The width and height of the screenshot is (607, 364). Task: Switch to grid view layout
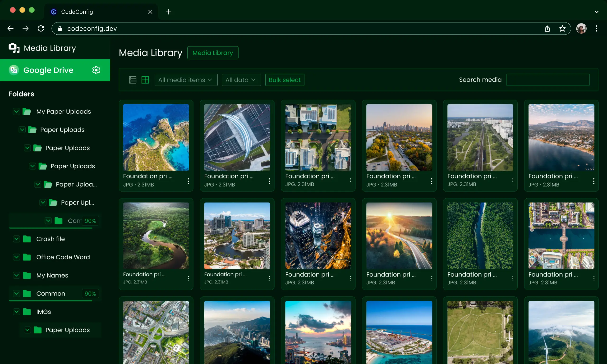(x=145, y=80)
